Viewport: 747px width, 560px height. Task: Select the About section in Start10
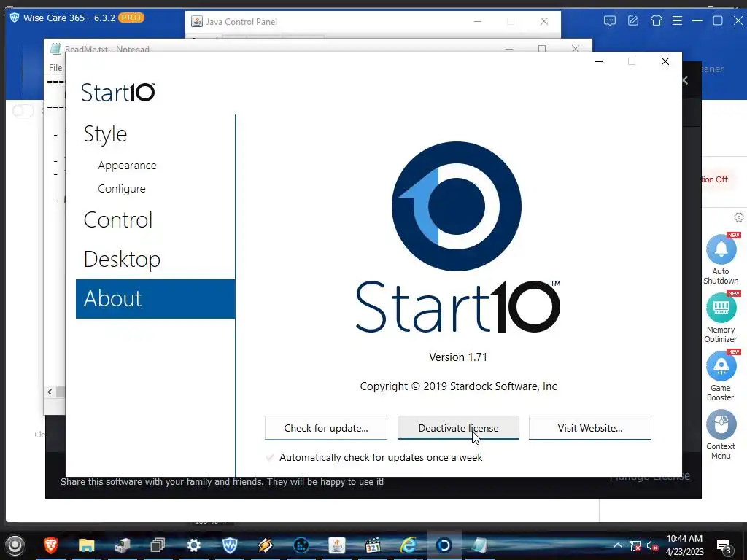155,298
